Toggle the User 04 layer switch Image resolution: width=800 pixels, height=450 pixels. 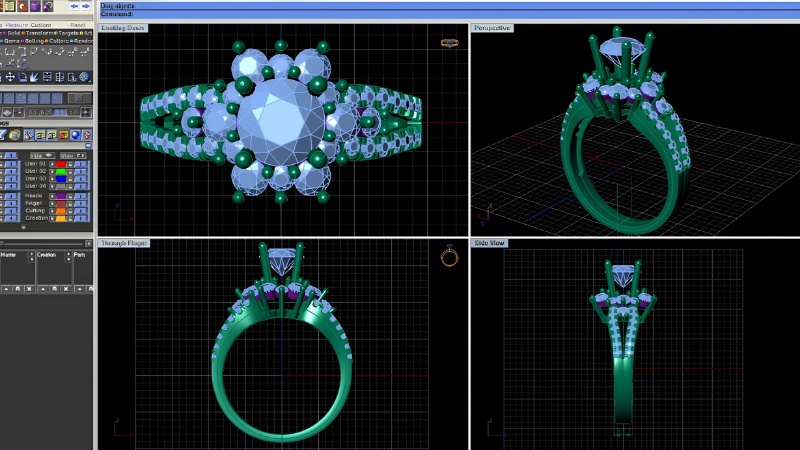80,186
